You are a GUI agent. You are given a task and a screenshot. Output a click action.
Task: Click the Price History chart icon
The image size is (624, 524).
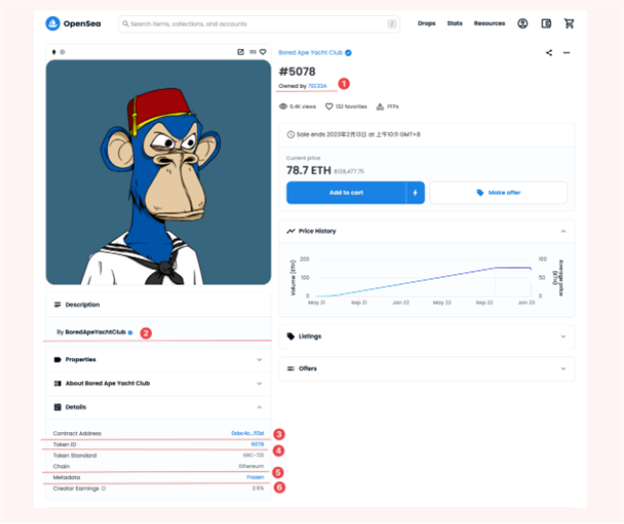(291, 231)
